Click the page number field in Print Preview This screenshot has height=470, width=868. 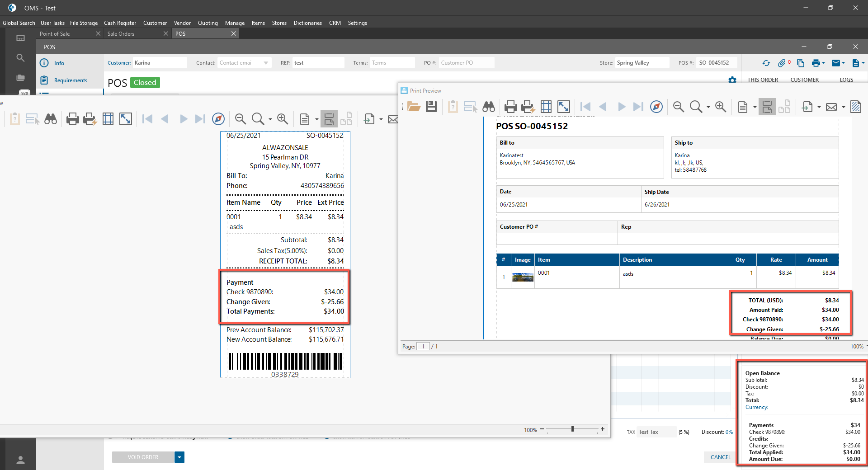click(x=423, y=347)
